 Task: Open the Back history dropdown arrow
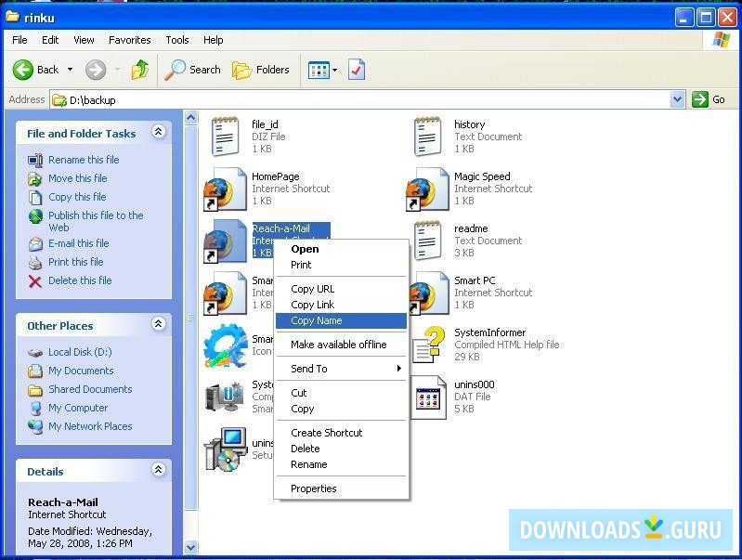click(x=70, y=70)
